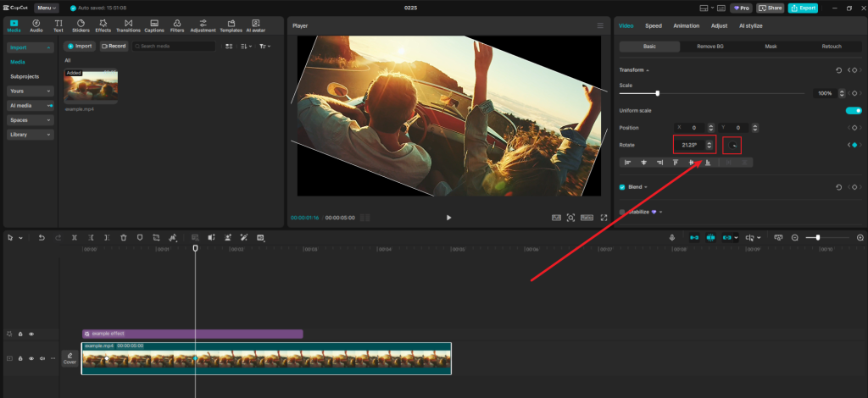The image size is (868, 398).
Task: Click the trash Delete icon in the timeline toolbar
Action: point(124,238)
